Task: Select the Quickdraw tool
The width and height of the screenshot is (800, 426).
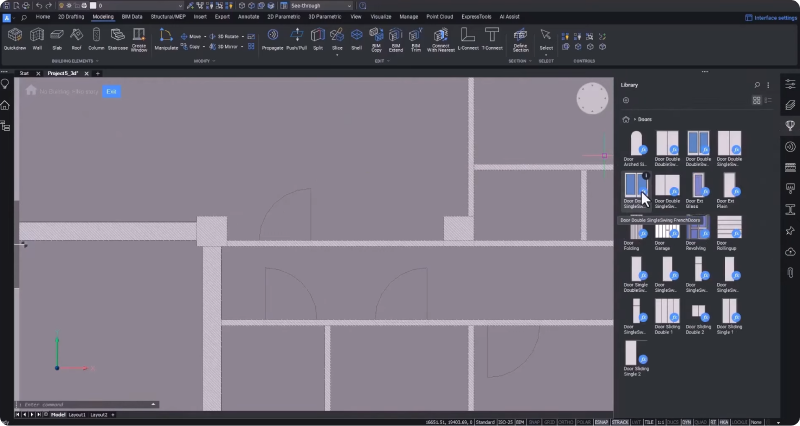Action: (15, 39)
